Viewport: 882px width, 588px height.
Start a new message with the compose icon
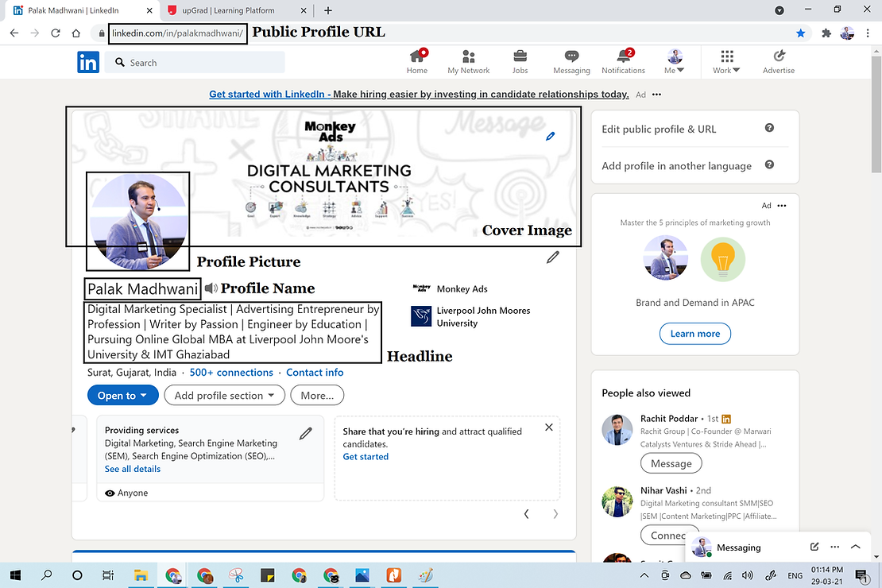814,547
